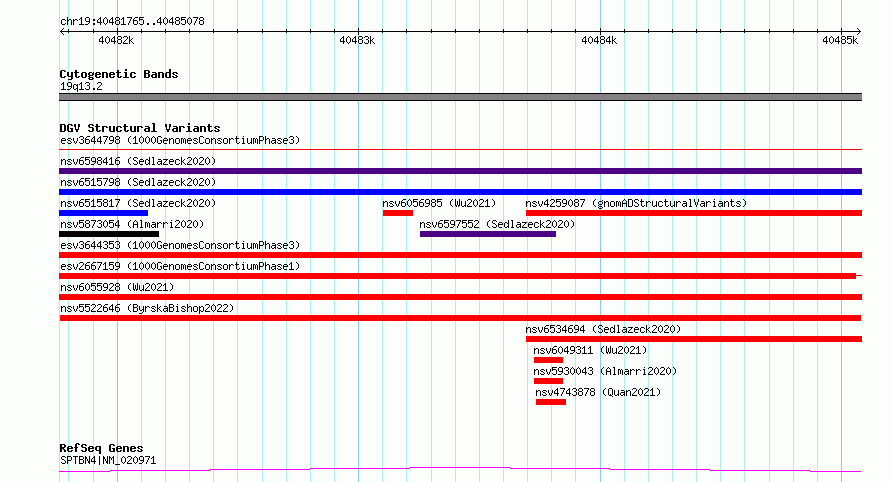Select the nsv6534694 Sedlazeck2020 label
The height and width of the screenshot is (482, 890).
point(603,329)
